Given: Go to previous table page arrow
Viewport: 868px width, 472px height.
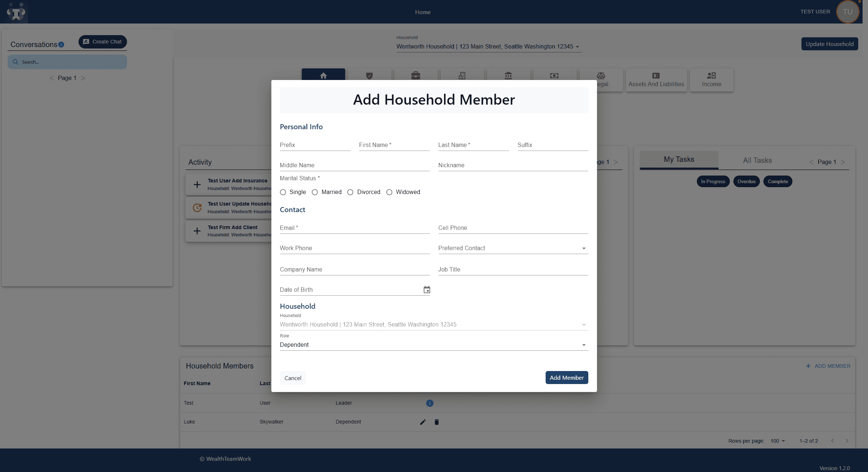Looking at the screenshot, I should pos(833,441).
